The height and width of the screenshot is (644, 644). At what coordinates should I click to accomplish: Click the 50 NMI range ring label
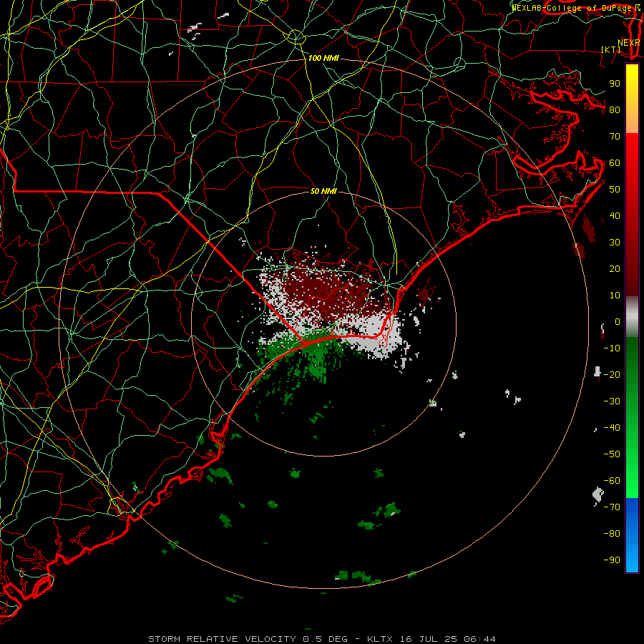click(323, 191)
